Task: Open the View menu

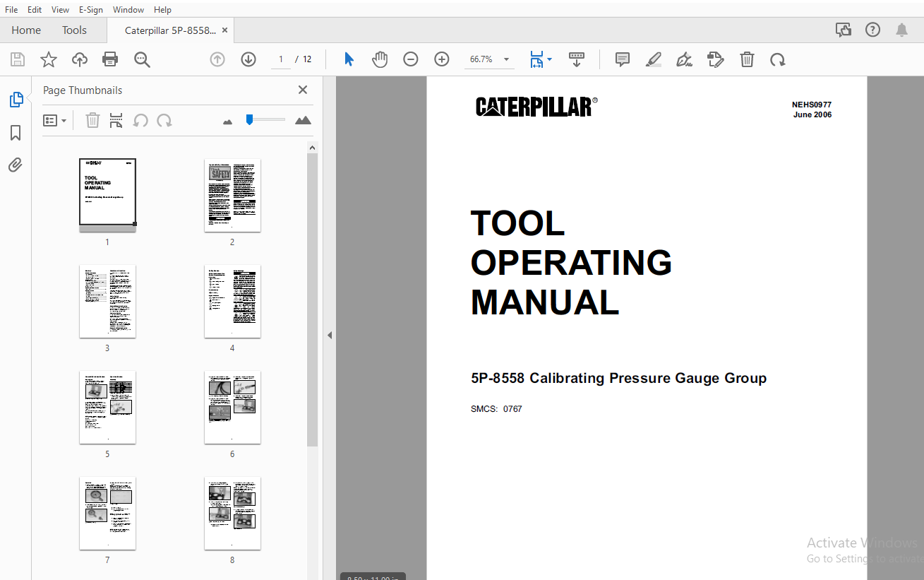Action: (61, 10)
